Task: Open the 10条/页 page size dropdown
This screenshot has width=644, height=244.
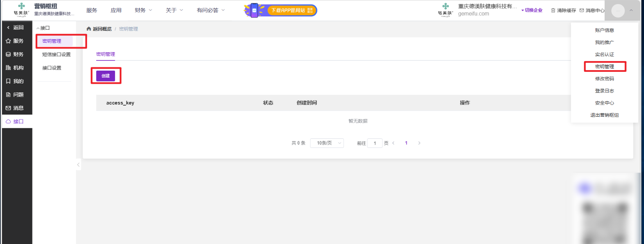Action: tap(327, 143)
